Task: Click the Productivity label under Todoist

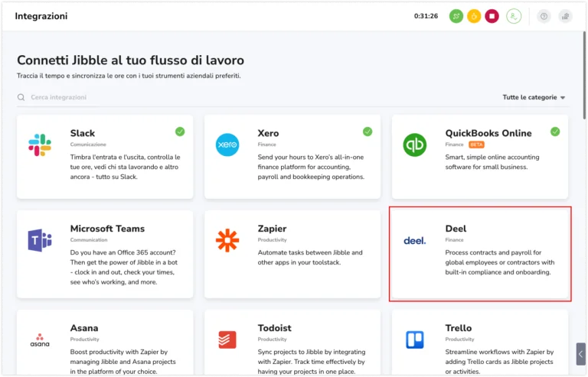Action: (x=272, y=340)
